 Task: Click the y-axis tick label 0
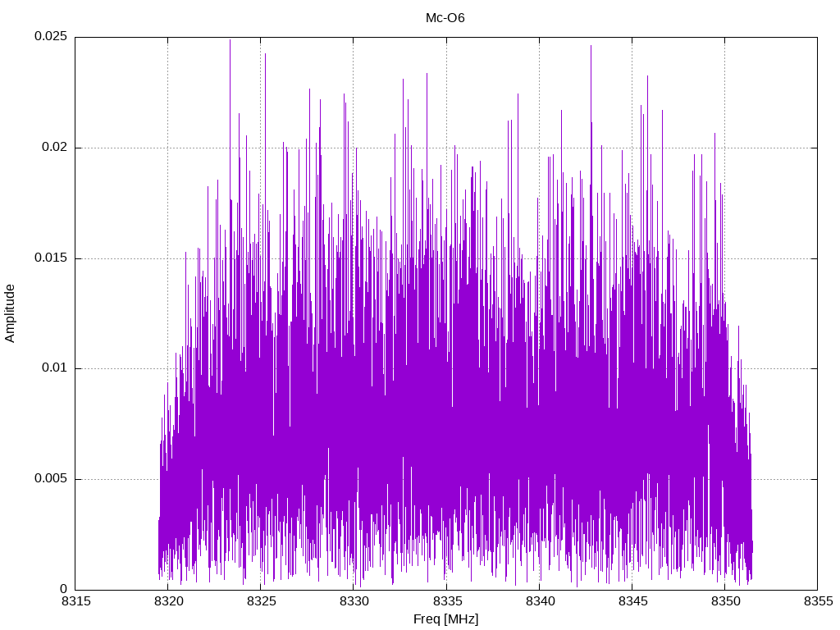(x=64, y=589)
